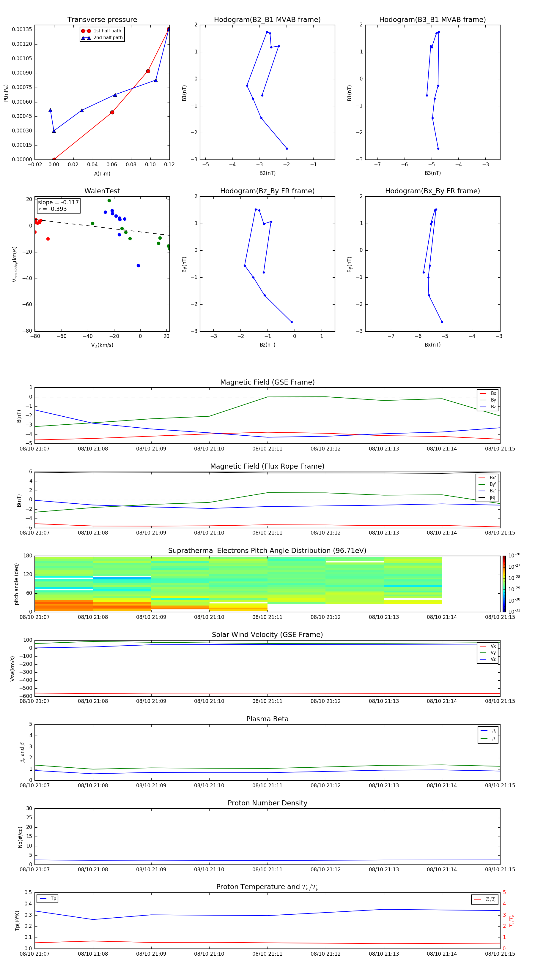Click "08/10 21:07" tick under GSE magnetic field
Screen dimensions: 535x980
coord(35,449)
